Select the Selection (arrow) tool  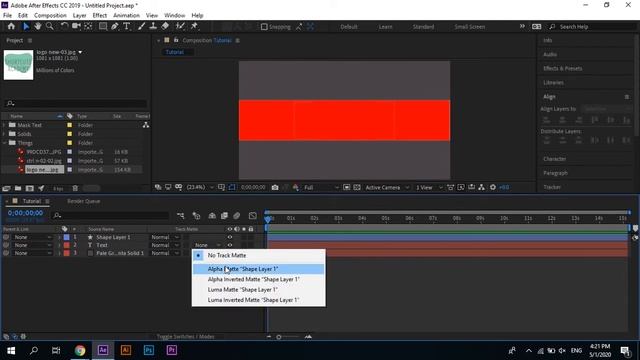(x=26, y=27)
